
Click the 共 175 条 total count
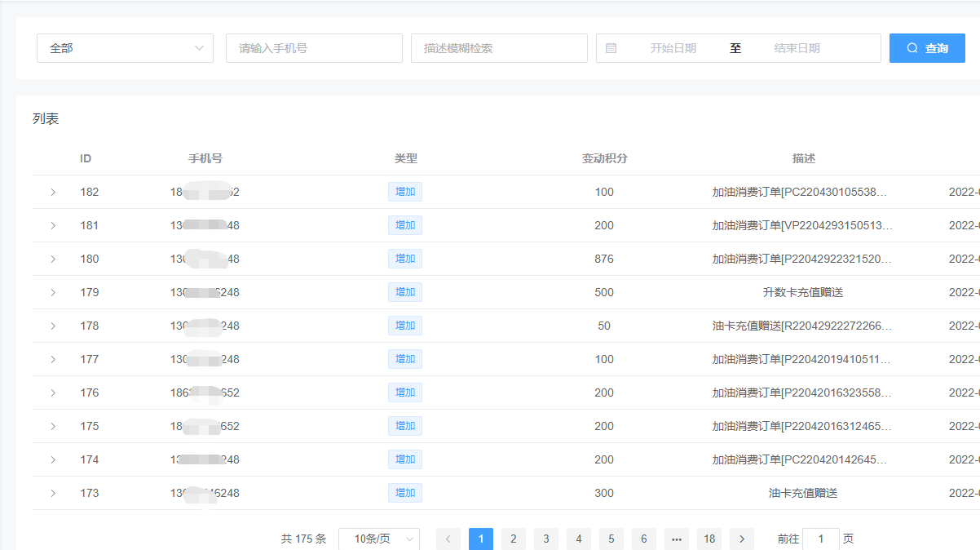click(x=303, y=539)
